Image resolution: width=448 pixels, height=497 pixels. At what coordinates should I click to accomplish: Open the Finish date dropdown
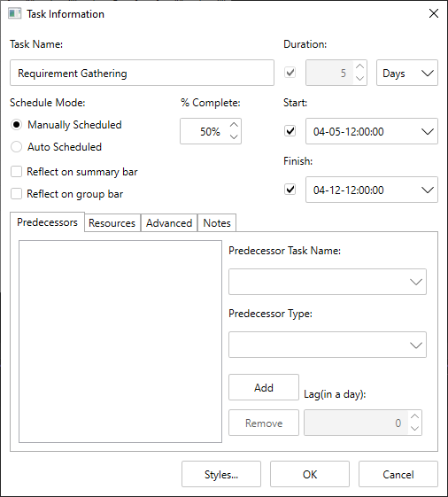pos(428,190)
